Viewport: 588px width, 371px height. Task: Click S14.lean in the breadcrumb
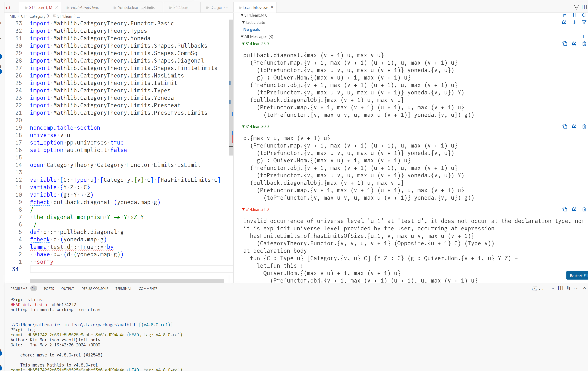point(64,16)
